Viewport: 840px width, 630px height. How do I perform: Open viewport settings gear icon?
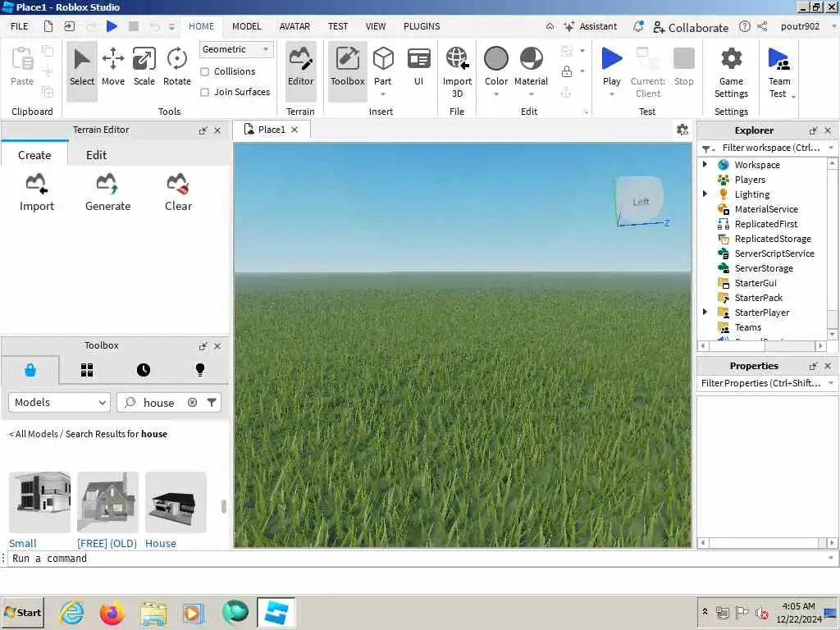[x=682, y=130]
